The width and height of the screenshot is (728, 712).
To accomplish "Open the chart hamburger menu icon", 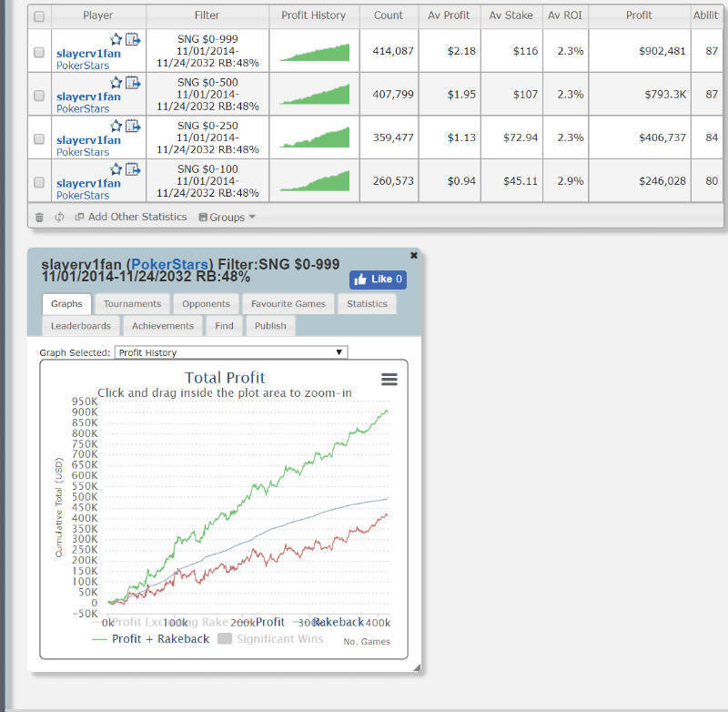I will (389, 380).
